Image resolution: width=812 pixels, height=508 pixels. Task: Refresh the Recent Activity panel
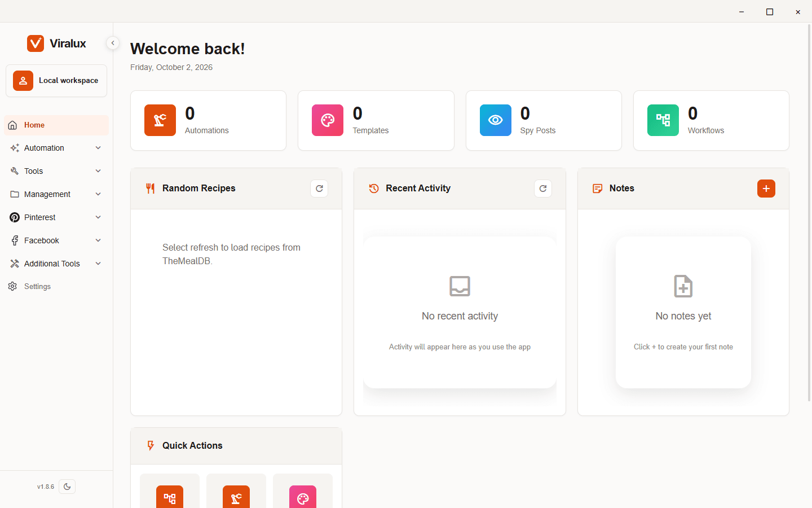coord(543,189)
